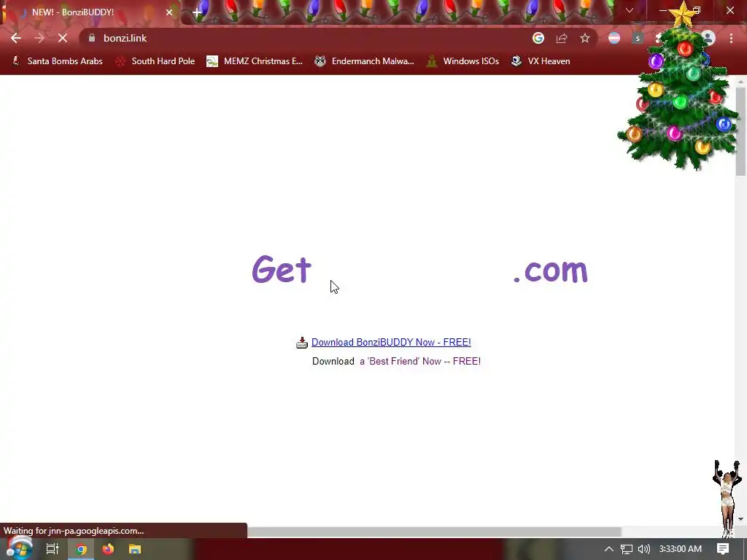Click 'Download BonziBUDDY Now - FREE!' link
The height and width of the screenshot is (560, 747).
coord(391,343)
